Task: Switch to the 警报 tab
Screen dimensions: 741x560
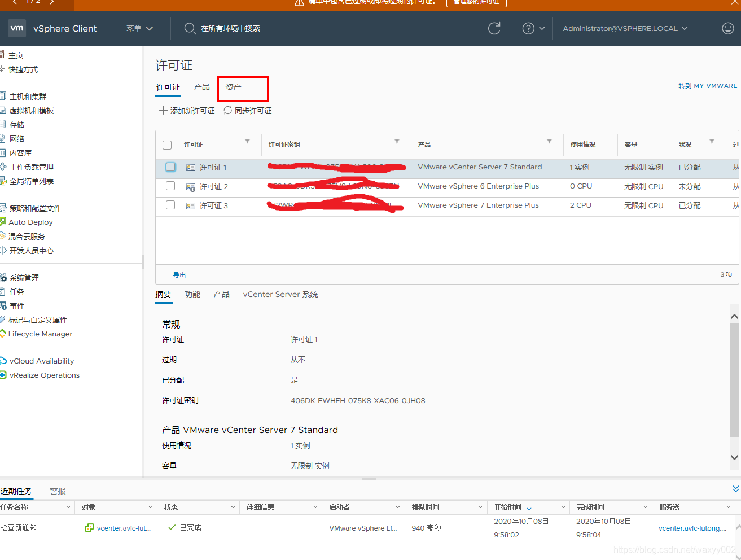Action: point(58,491)
